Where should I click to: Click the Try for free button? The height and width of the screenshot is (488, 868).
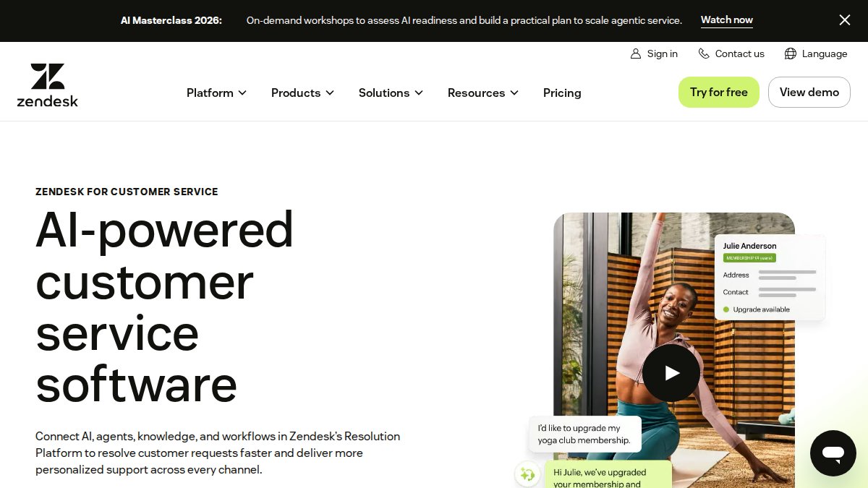[719, 92]
